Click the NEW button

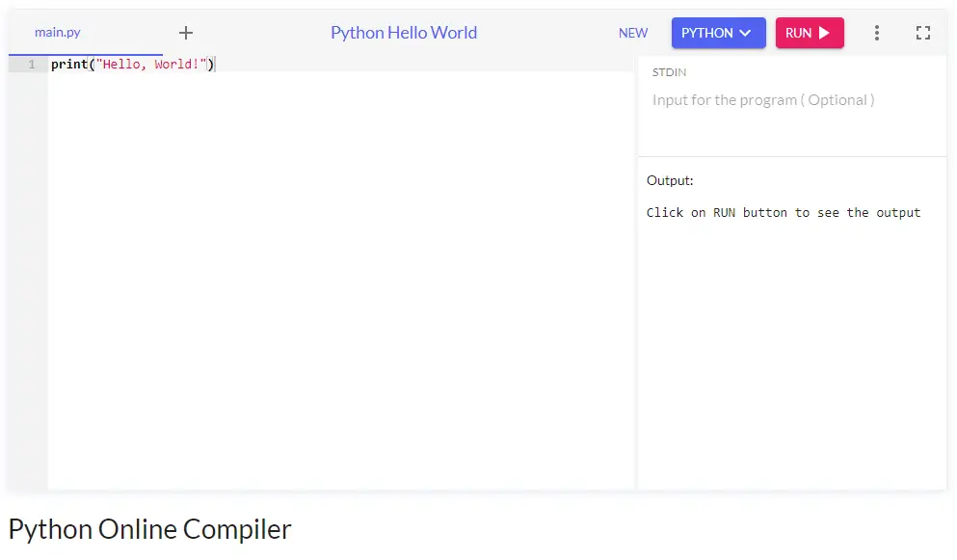[633, 33]
